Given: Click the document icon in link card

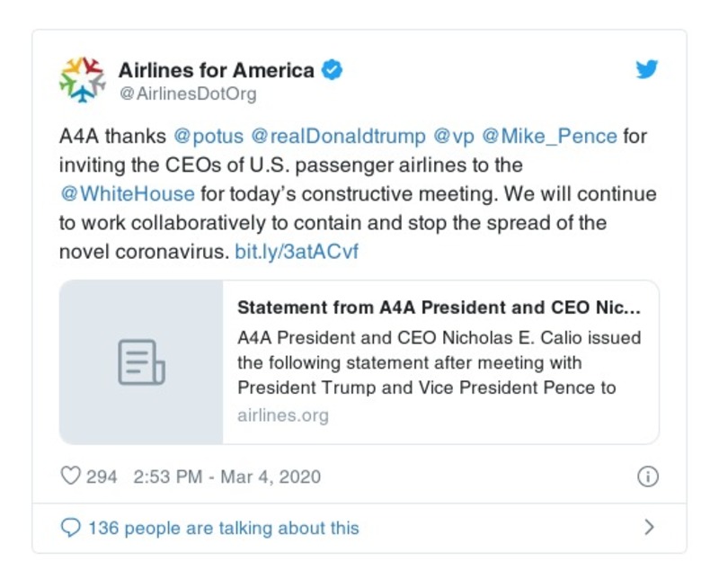Looking at the screenshot, I should pyautogui.click(x=141, y=362).
